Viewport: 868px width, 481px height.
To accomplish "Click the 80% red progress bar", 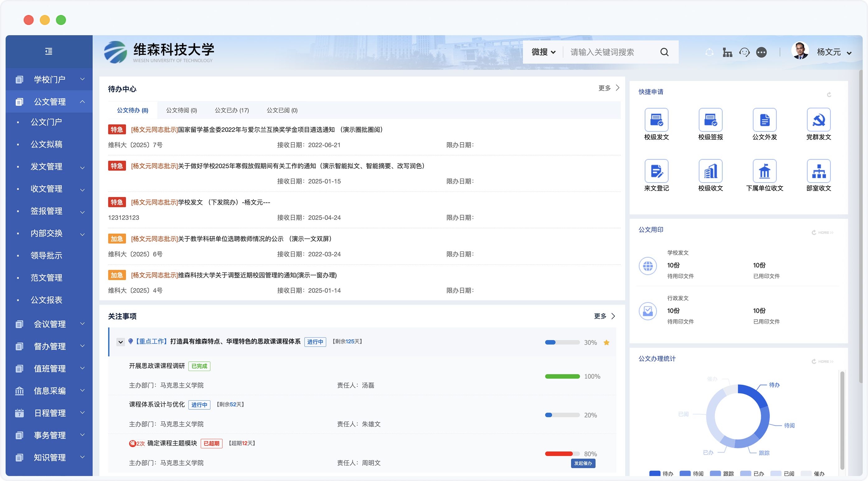I will pos(562,454).
